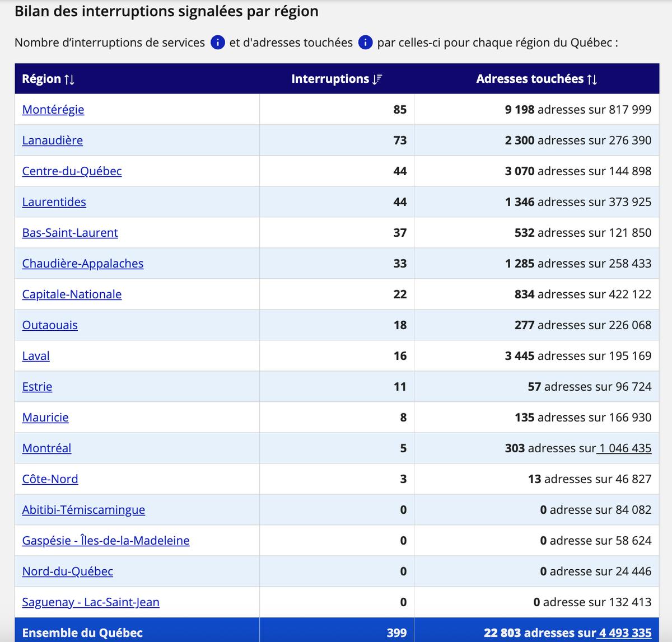Viewport: 672px width, 642px height.
Task: Open the Abitibi-Témiscamingue link
Action: click(83, 510)
